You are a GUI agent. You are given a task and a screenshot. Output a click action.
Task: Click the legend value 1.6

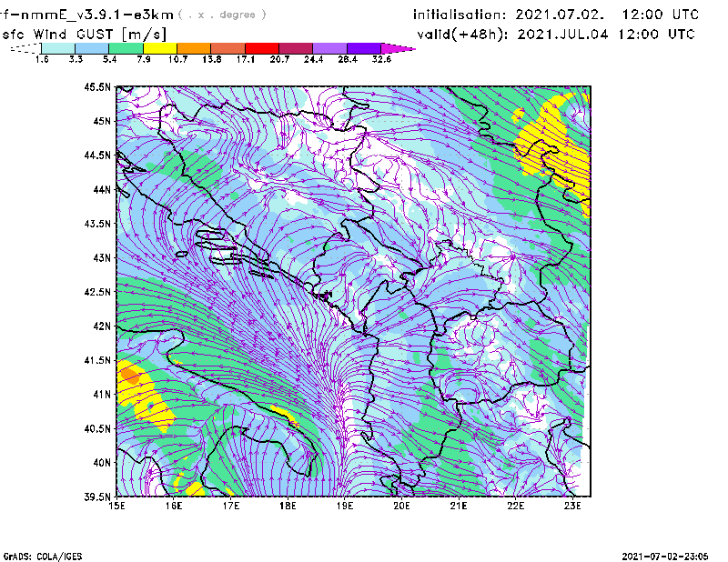click(42, 59)
